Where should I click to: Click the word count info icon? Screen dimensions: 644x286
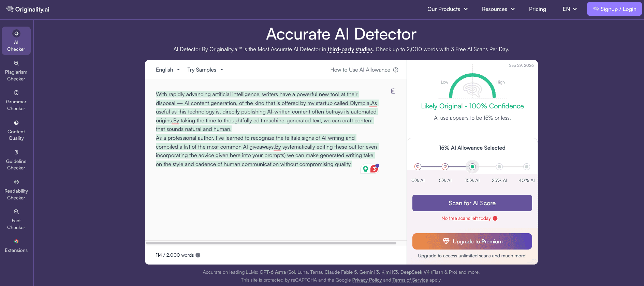coord(198,255)
